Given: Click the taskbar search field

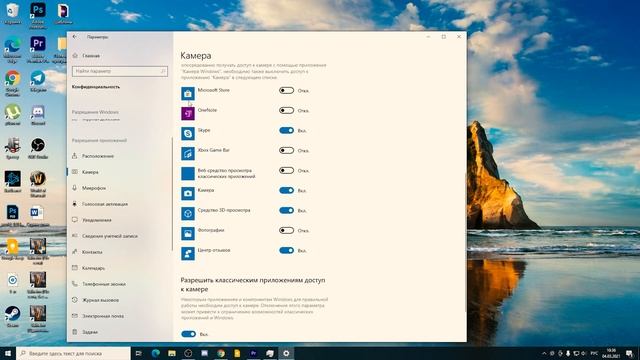Looking at the screenshot, I should (x=73, y=353).
